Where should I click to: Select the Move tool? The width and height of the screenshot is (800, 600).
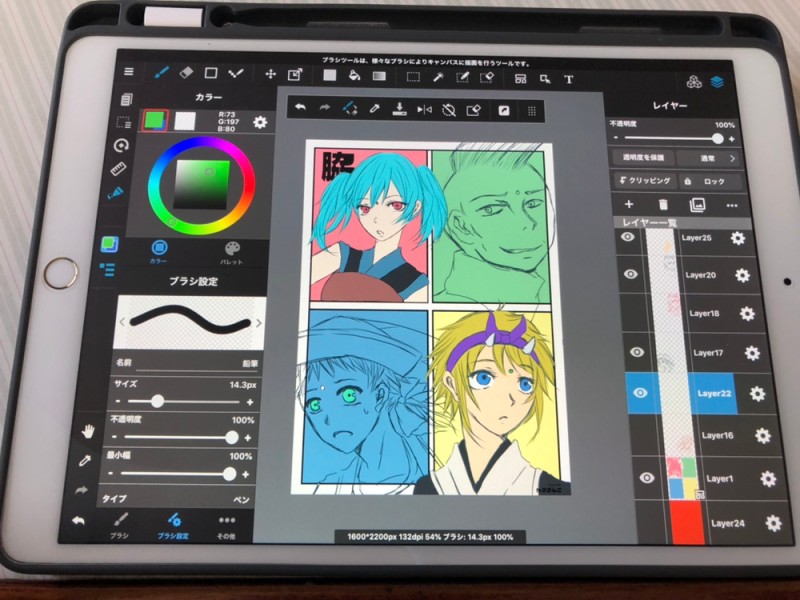click(270, 74)
